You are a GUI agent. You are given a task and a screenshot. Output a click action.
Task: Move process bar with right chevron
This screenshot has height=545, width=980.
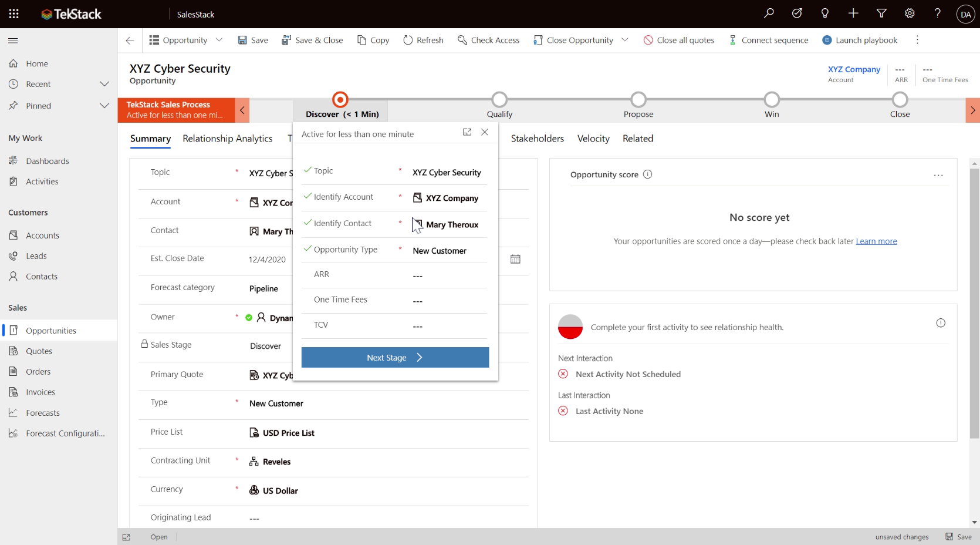pos(972,110)
